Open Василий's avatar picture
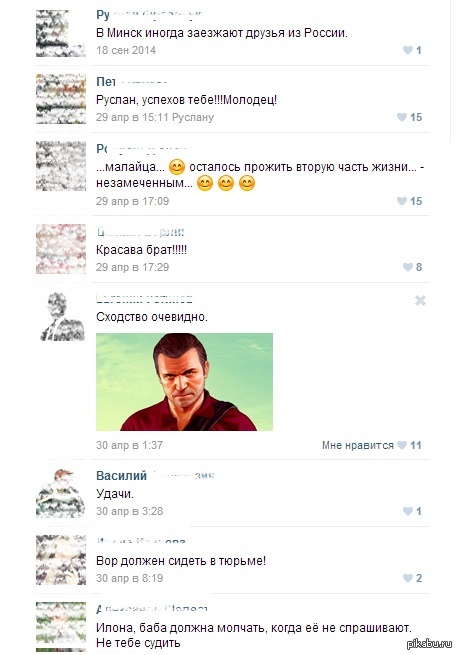The height and width of the screenshot is (655, 457). 61,493
